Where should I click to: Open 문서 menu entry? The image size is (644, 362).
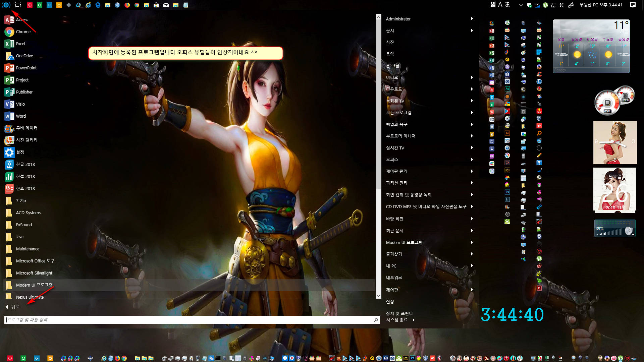pos(429,31)
